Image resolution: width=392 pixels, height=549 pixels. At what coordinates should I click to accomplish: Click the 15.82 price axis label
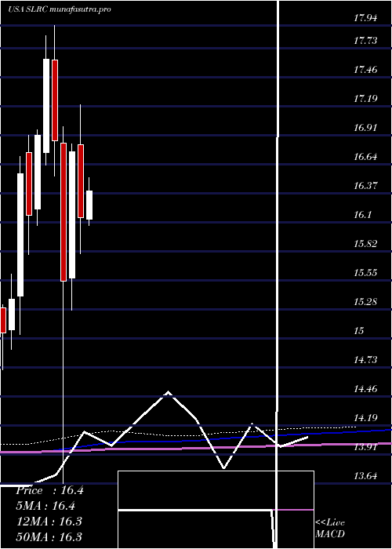pyautogui.click(x=365, y=244)
